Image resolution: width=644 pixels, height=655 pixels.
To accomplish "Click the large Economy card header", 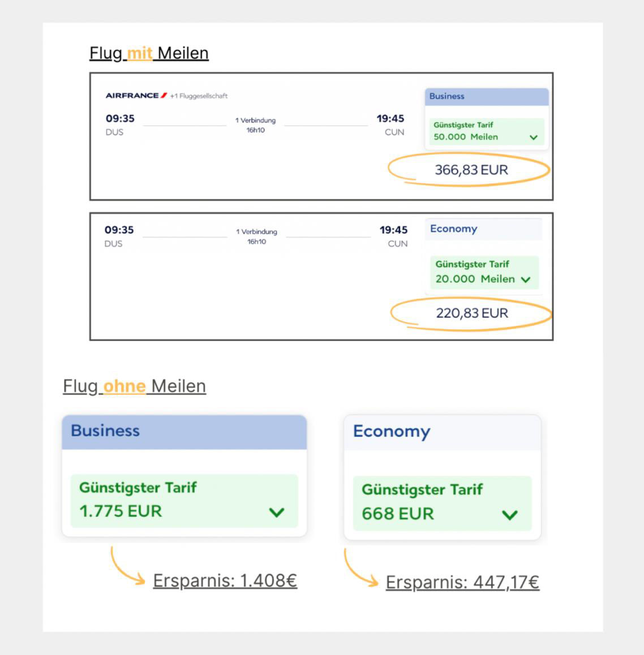I will point(442,432).
